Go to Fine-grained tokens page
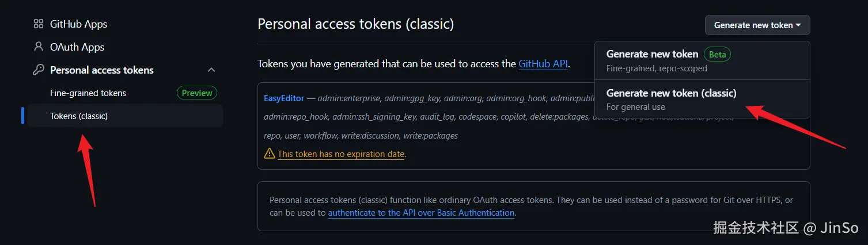Viewport: 868px width, 245px height. click(88, 93)
